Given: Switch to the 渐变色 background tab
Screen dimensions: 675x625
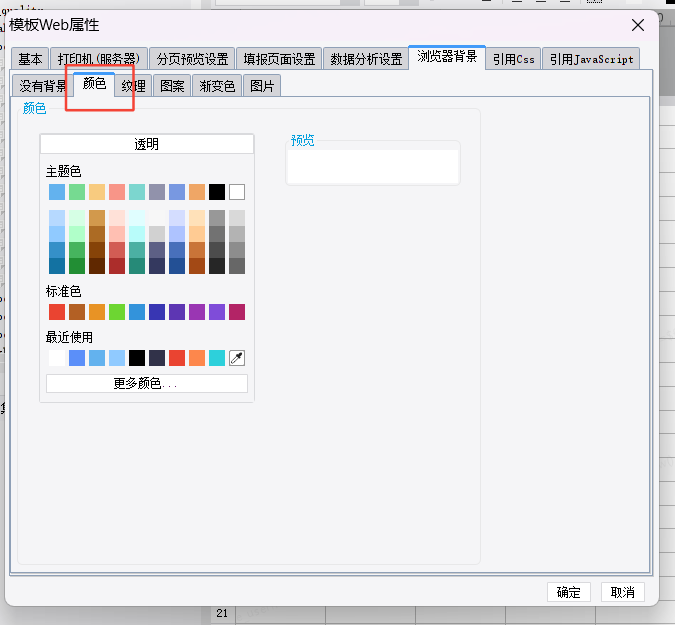Looking at the screenshot, I should tap(217, 86).
